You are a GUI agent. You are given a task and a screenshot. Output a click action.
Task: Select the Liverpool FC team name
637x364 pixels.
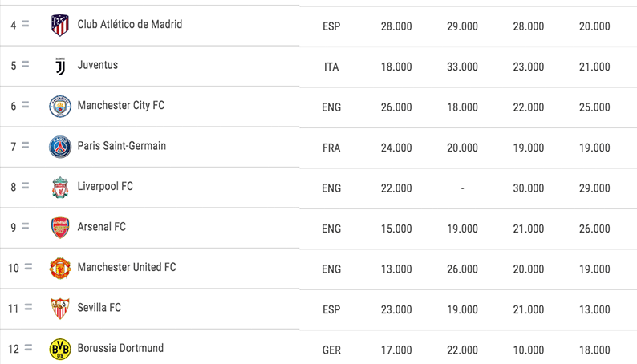105,187
